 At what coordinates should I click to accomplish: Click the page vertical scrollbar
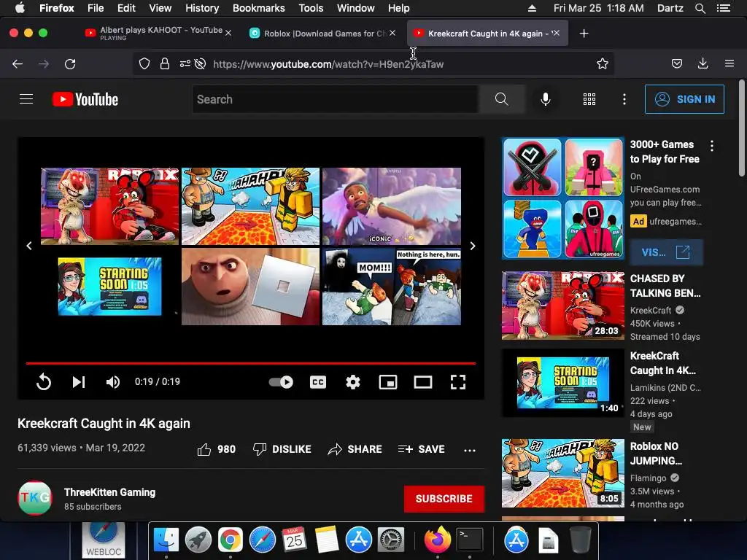[742, 128]
